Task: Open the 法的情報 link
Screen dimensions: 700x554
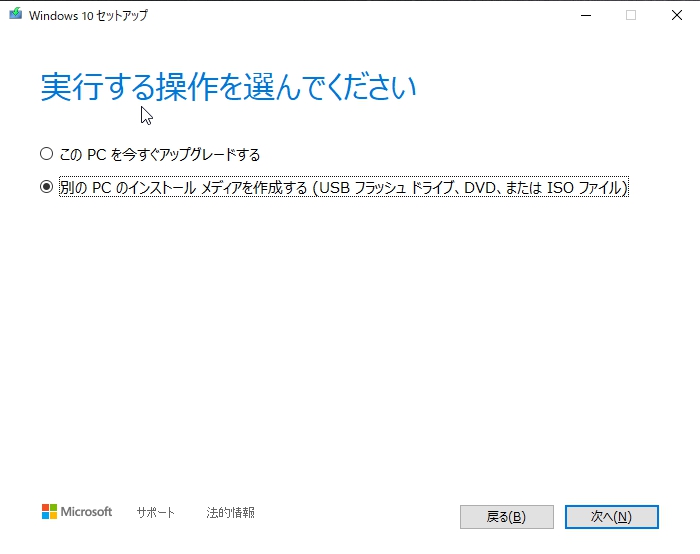Action: (230, 512)
